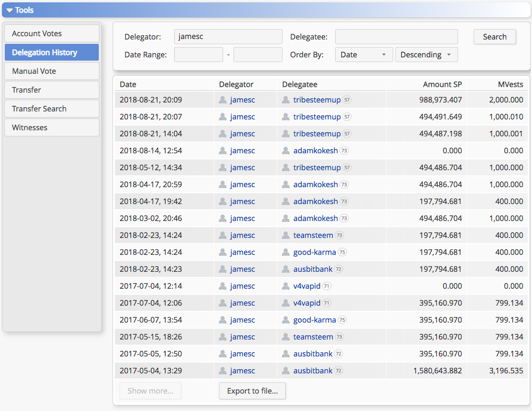Click reputation badge 73 in 2018-04-17, 19:42 row

point(344,201)
